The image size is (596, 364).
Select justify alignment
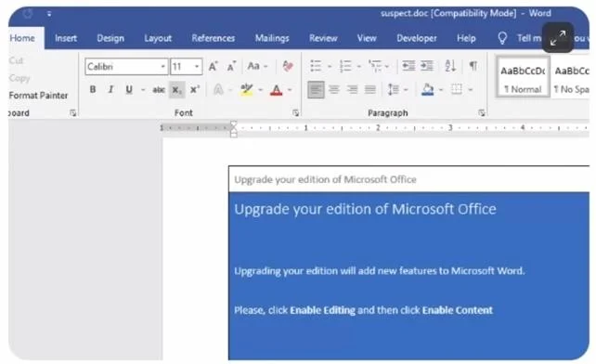369,90
